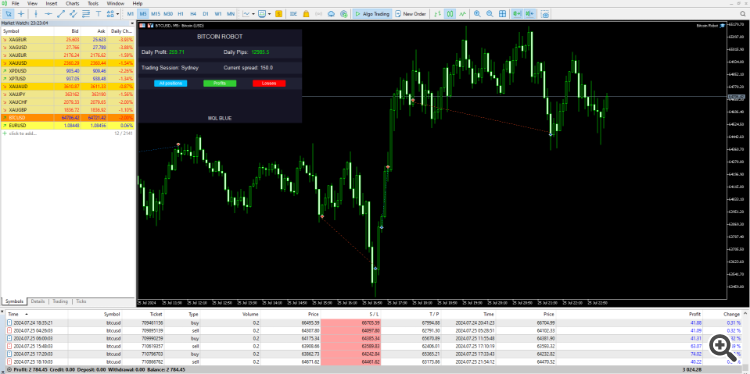Select BTCUSD row in Market Watch
This screenshot has width=750, height=374.
[x=68, y=117]
